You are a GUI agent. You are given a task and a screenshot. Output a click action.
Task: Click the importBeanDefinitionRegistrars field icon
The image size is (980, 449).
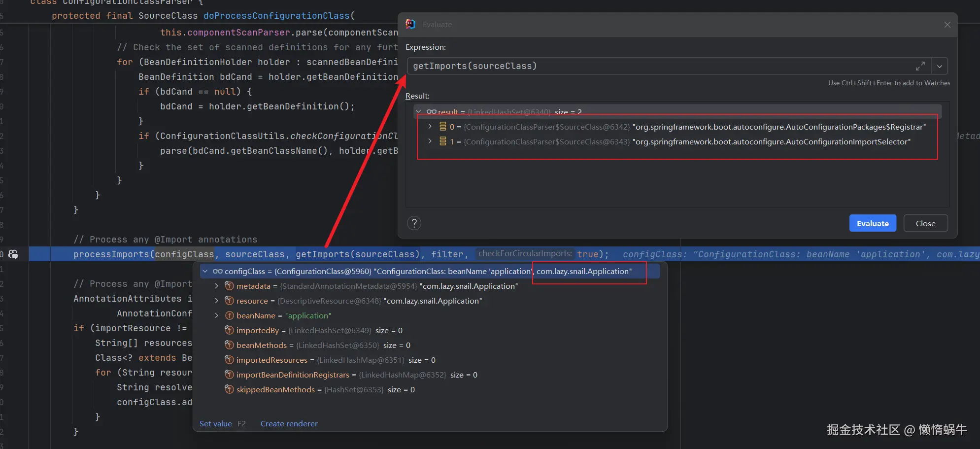pyautogui.click(x=229, y=375)
